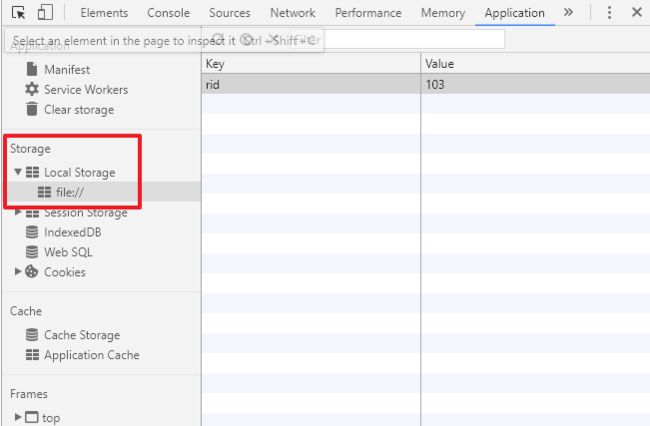This screenshot has height=426, width=650.
Task: Switch to the Network tab
Action: [293, 13]
